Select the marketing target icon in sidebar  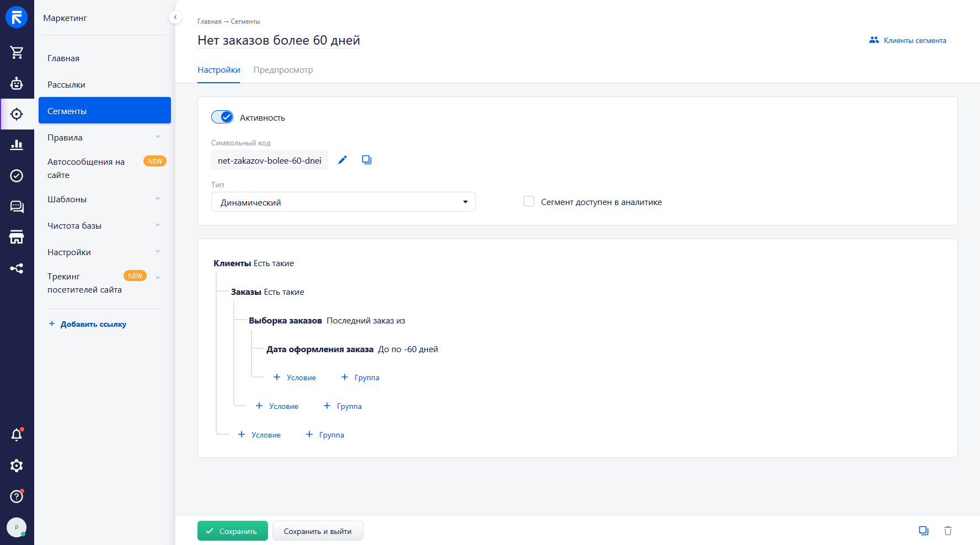coord(17,114)
